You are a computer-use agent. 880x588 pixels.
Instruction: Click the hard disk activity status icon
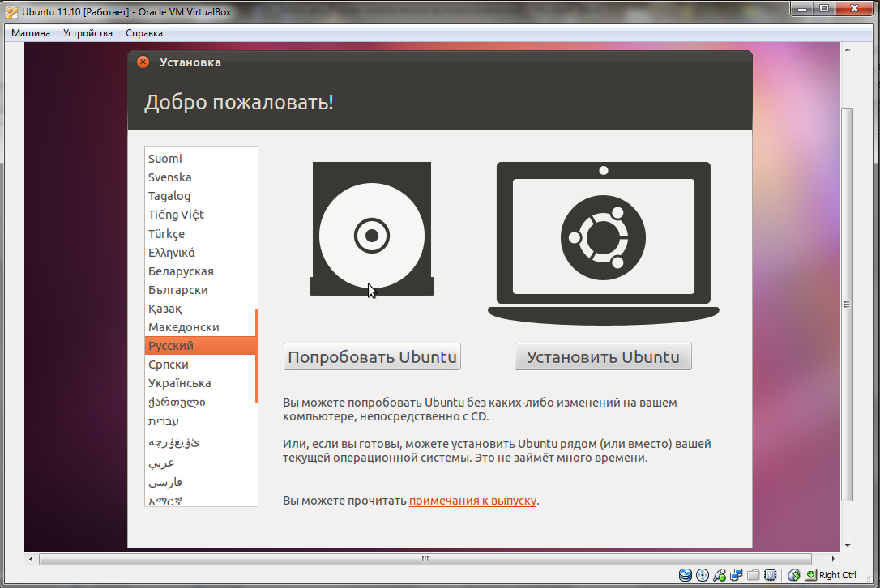(685, 574)
